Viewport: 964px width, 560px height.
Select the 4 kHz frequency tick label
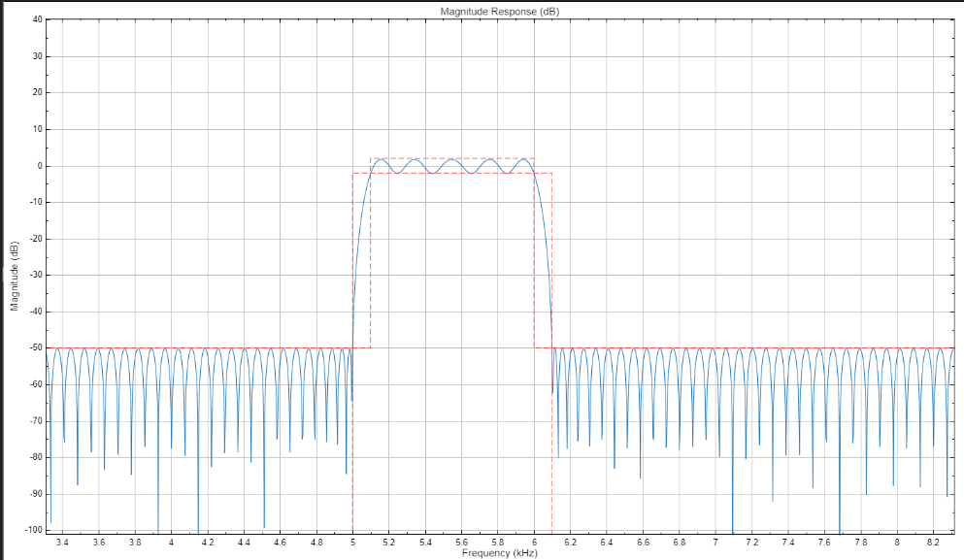click(x=171, y=542)
